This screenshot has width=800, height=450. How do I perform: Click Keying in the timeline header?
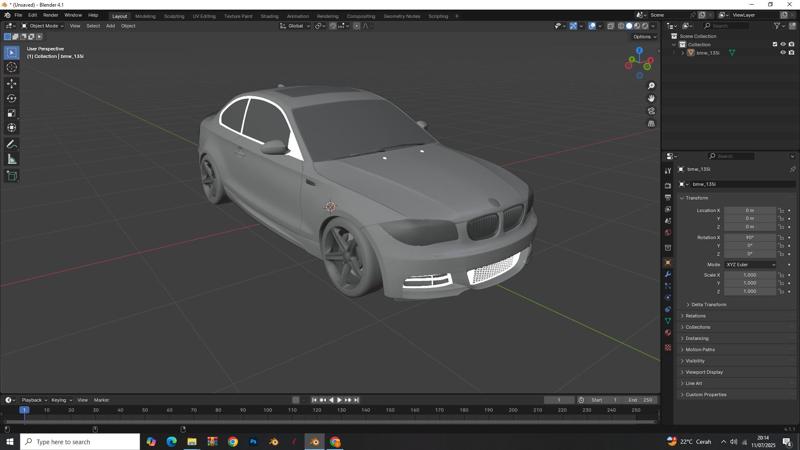point(61,400)
